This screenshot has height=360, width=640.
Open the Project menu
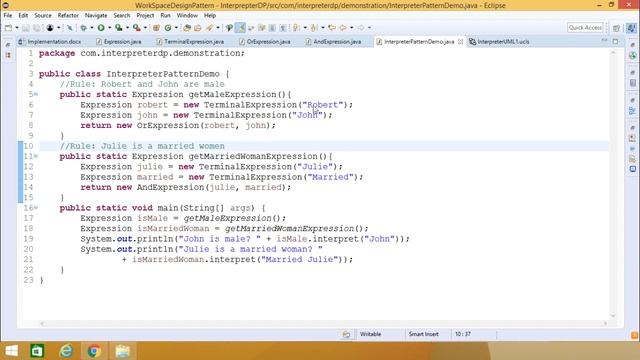point(145,16)
